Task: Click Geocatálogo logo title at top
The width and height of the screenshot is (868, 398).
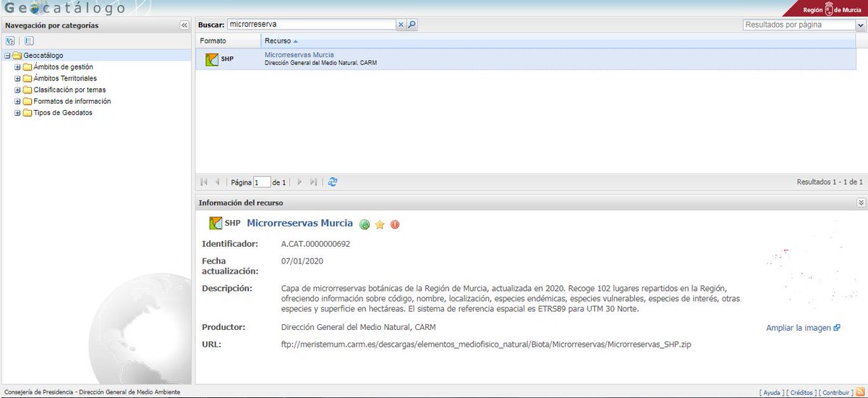Action: tap(64, 8)
